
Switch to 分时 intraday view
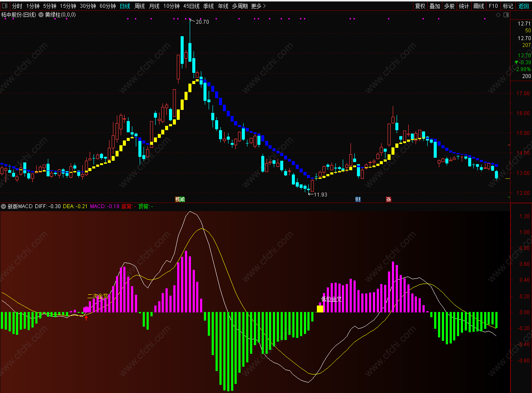click(x=17, y=6)
